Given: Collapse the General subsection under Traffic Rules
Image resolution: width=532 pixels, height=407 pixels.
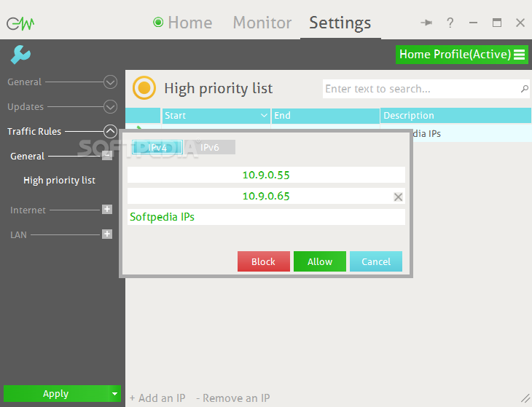Looking at the screenshot, I should [107, 156].
